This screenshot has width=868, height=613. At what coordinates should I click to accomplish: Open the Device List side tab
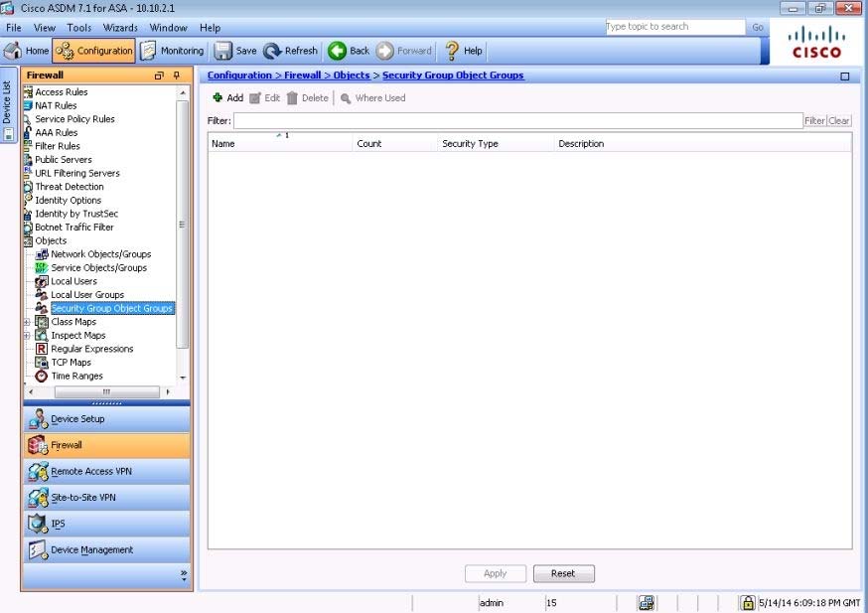coord(8,104)
